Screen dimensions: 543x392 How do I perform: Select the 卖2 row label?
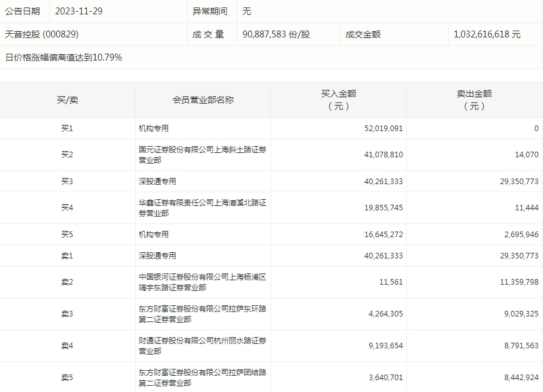67,282
